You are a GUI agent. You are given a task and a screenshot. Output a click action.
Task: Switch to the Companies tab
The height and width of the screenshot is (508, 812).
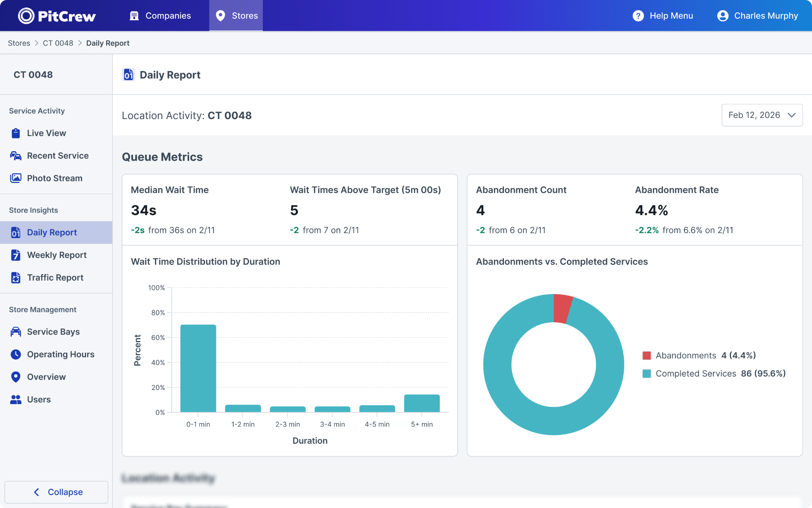(x=160, y=16)
